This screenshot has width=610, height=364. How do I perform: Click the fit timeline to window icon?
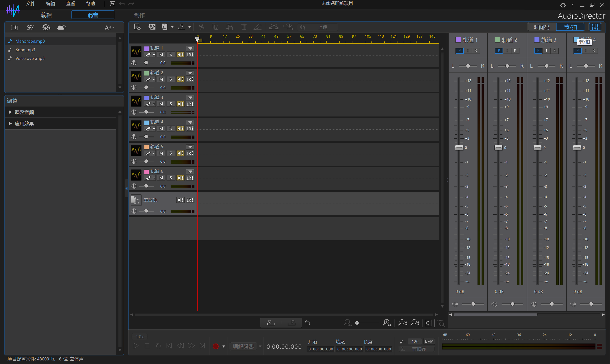428,323
